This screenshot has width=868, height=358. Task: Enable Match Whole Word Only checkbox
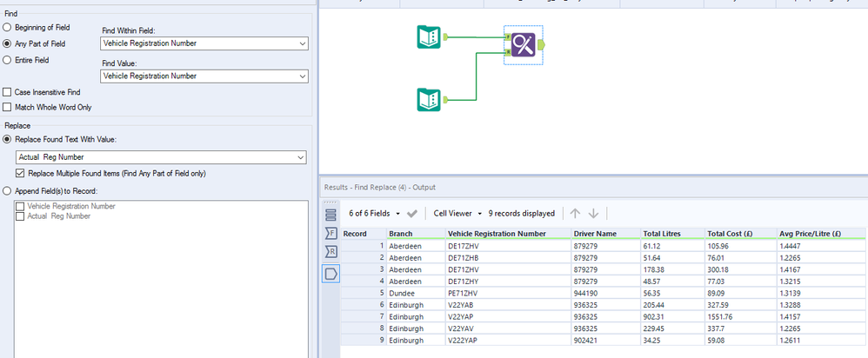7,107
